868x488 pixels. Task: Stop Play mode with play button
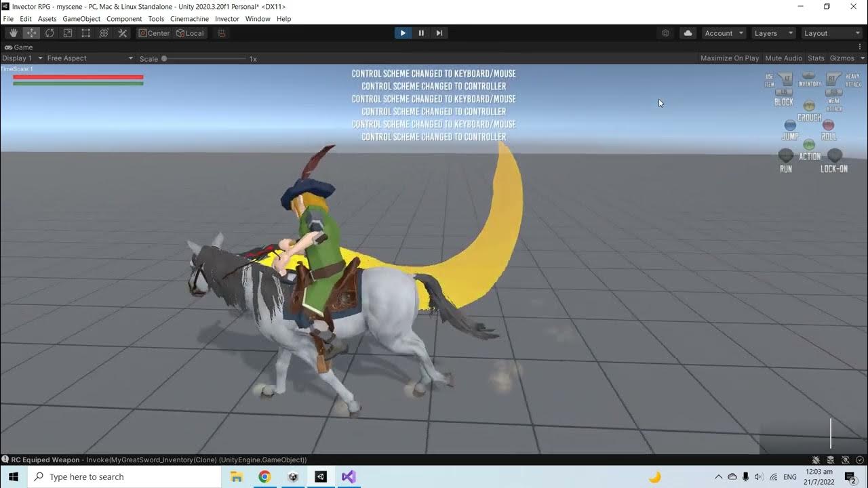point(403,33)
